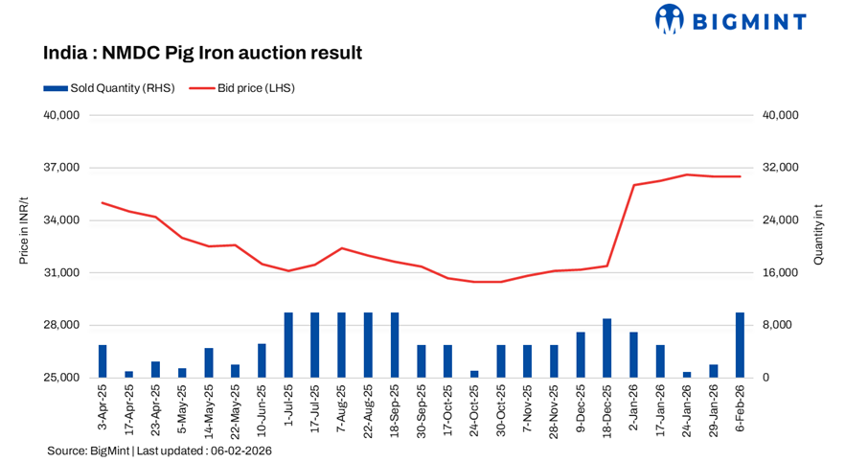Toggle the Bid price (LHS) legend entry
The image size is (868, 462).
[x=243, y=88]
